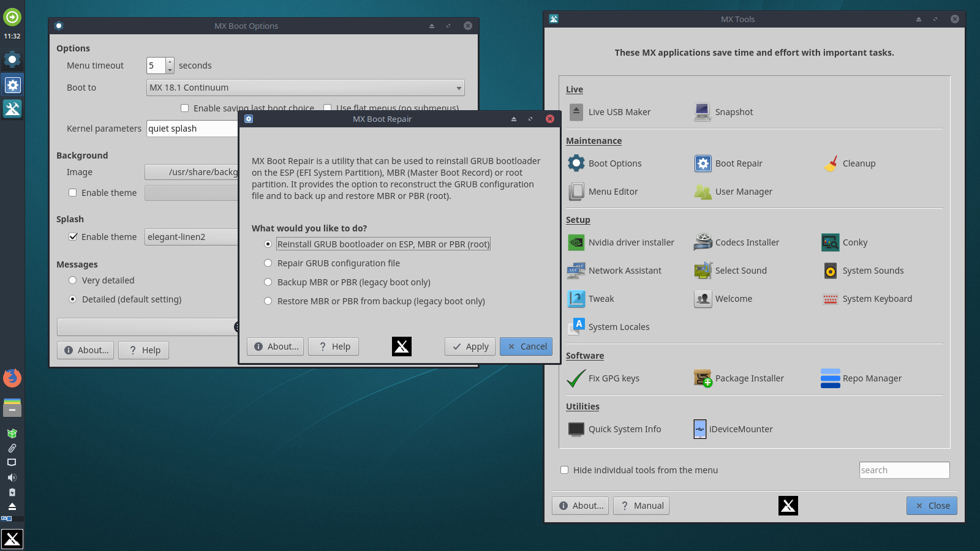Switch to MX Boot Repair panel task icon
Viewport: 980px width, 551px height.
(x=12, y=84)
